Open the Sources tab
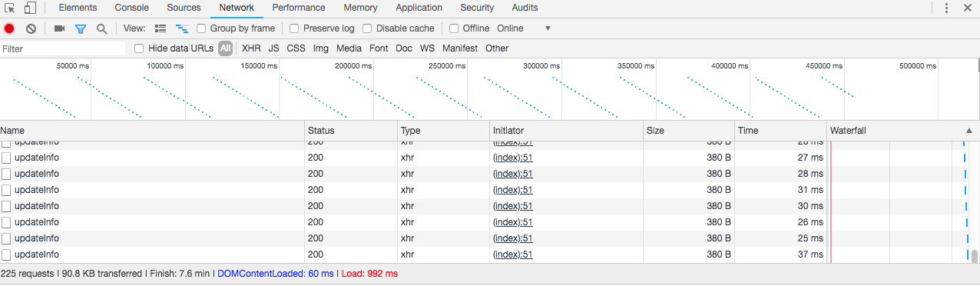The image size is (980, 286). (x=184, y=8)
